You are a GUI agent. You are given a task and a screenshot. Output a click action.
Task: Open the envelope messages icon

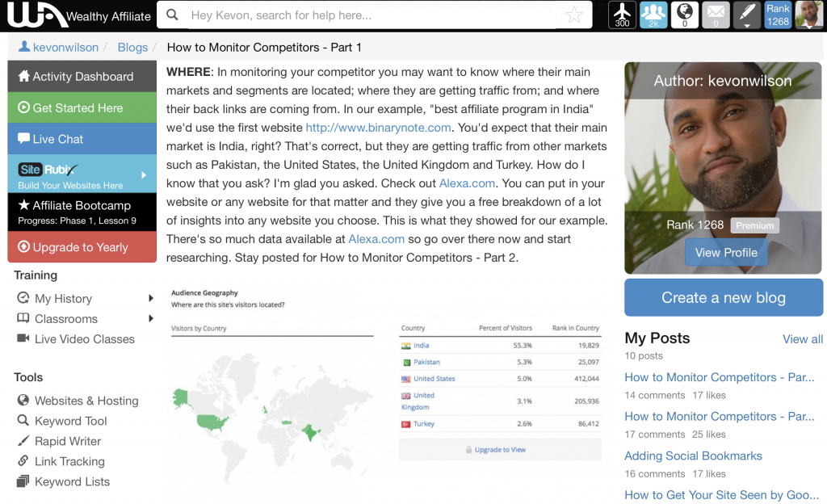[x=716, y=15]
